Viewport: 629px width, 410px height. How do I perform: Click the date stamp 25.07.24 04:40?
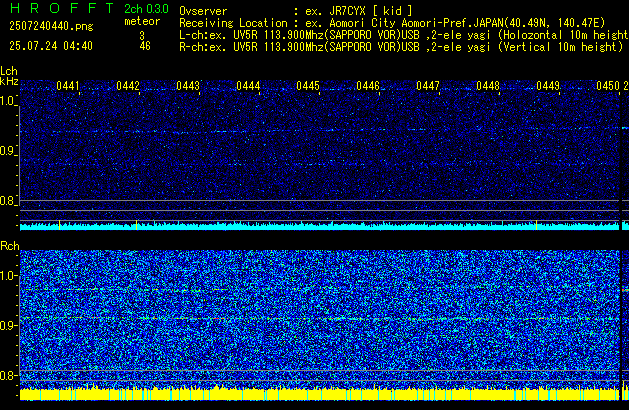coord(51,46)
